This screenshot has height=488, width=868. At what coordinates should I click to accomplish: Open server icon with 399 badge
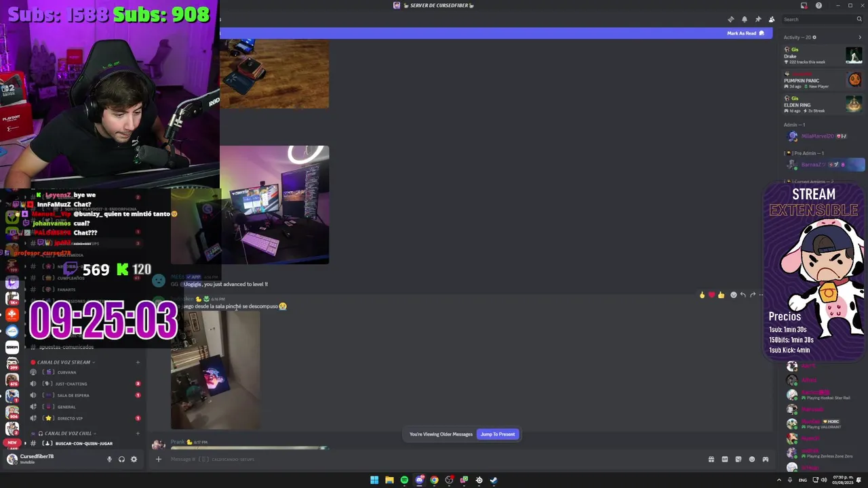[12, 363]
